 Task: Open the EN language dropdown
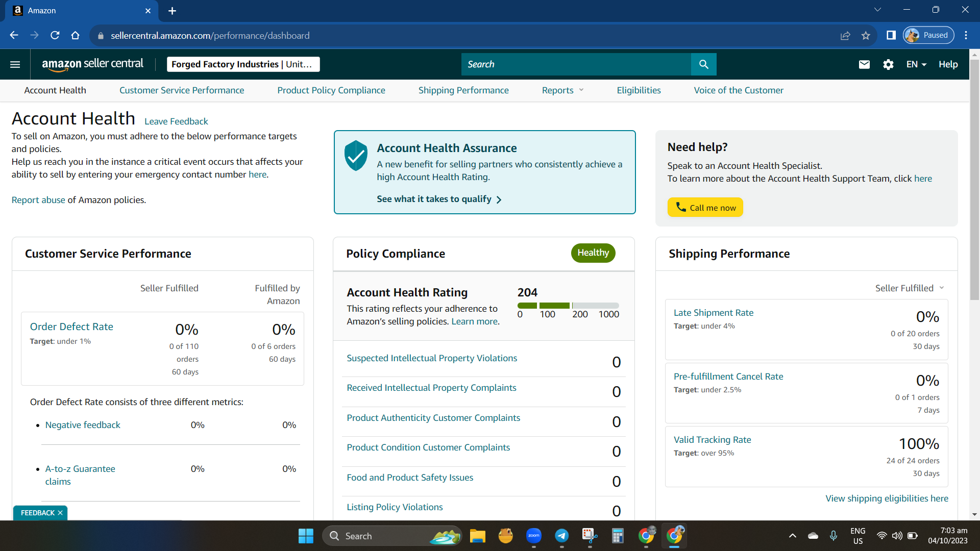(916, 64)
